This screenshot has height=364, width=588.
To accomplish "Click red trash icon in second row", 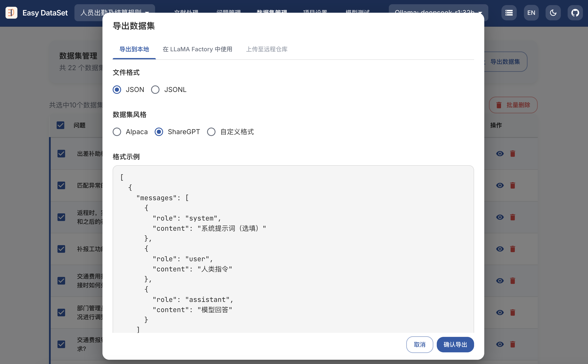I will click(x=512, y=185).
